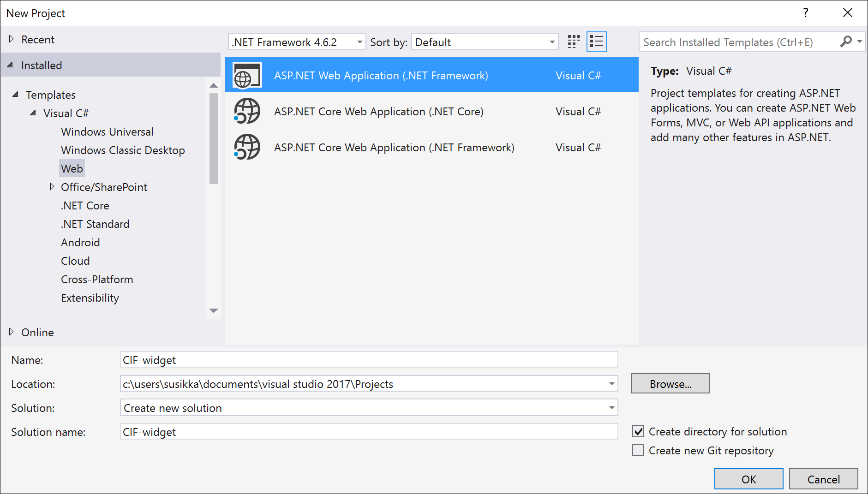Open the Solution combo showing Create new solution

pyautogui.click(x=611, y=407)
